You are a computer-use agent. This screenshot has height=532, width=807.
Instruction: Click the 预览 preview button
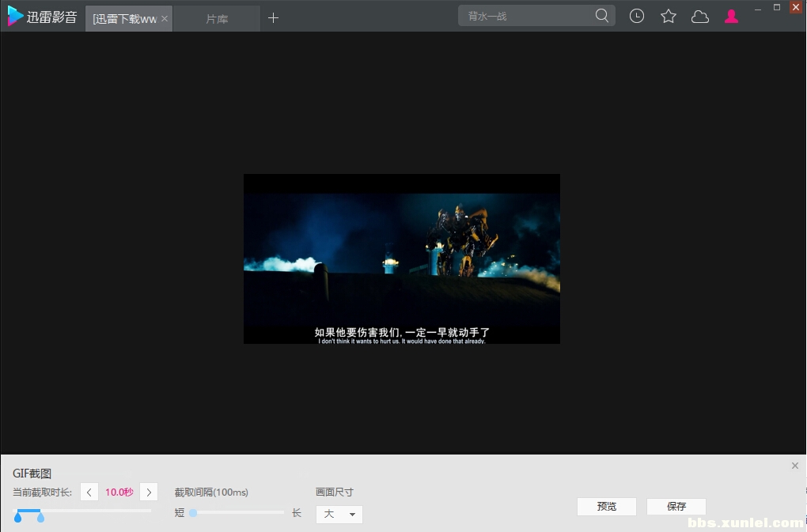coord(606,507)
